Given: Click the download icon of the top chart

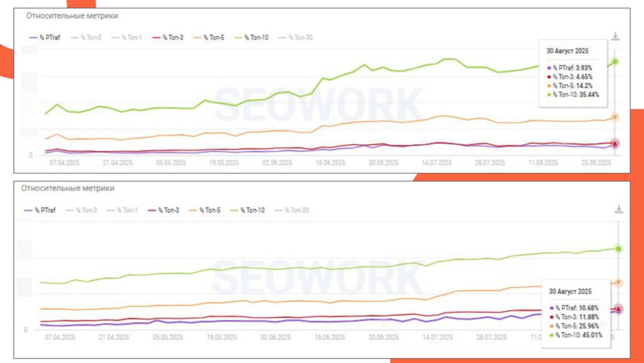Looking at the screenshot, I should 616,37.
